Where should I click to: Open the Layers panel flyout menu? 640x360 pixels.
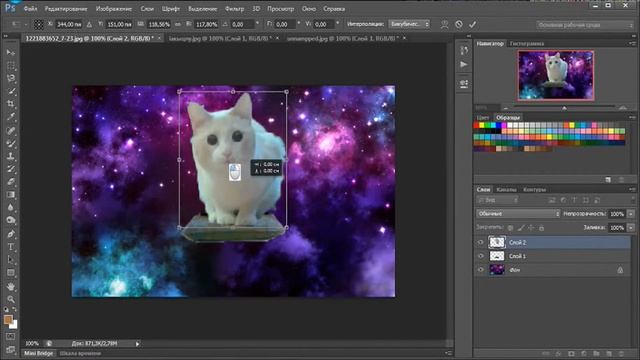(x=632, y=189)
